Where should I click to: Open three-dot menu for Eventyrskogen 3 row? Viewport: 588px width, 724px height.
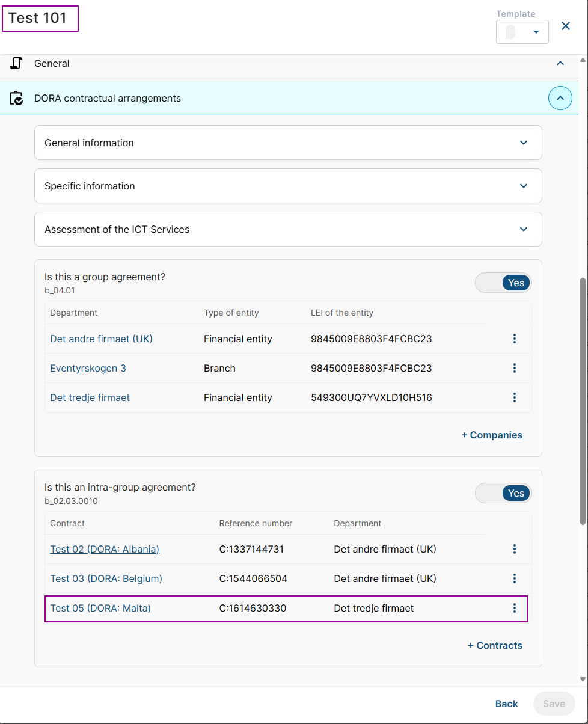pos(514,368)
